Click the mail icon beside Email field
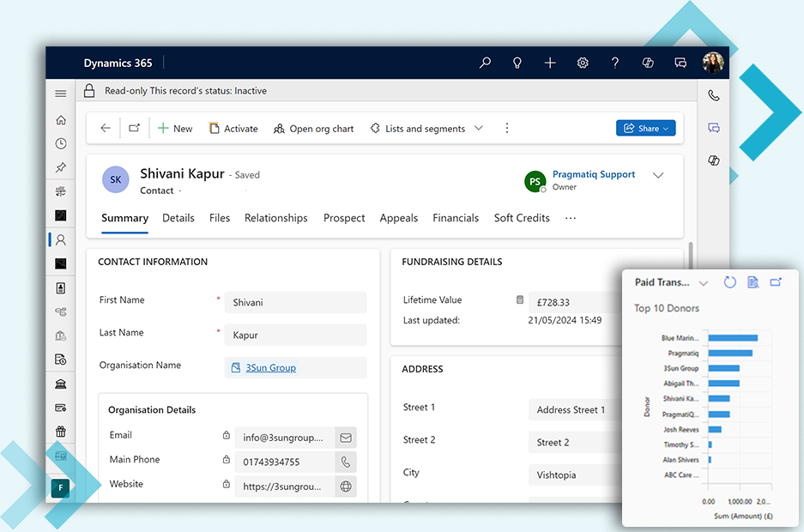 [346, 438]
